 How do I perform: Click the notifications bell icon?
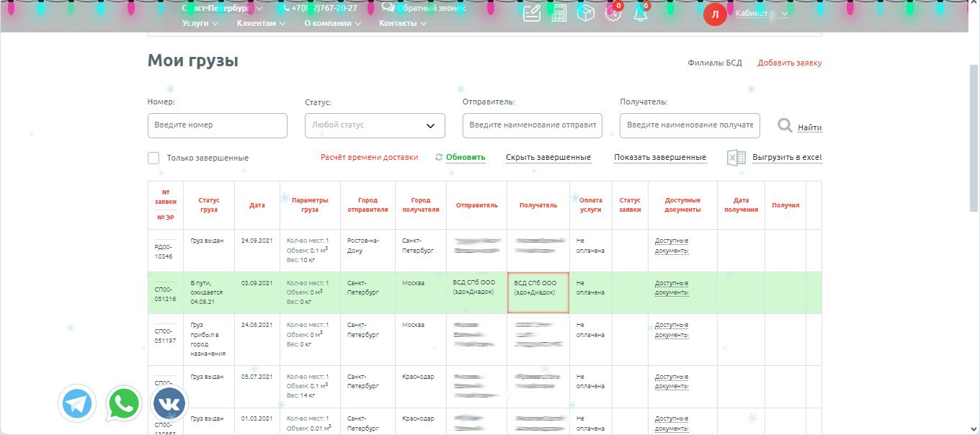[x=640, y=14]
